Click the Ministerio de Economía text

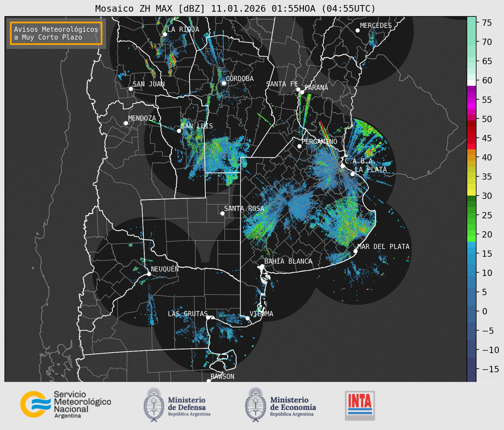(x=293, y=406)
